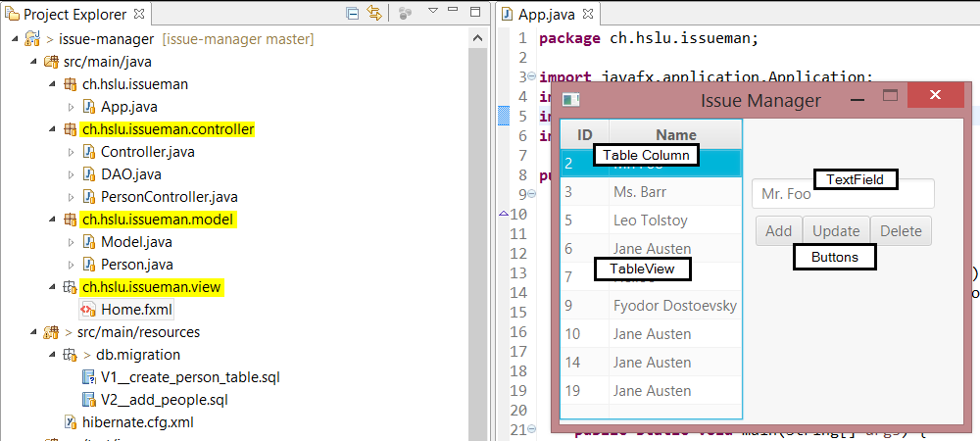Click the ch.hslu.issueman package icon

click(x=70, y=84)
